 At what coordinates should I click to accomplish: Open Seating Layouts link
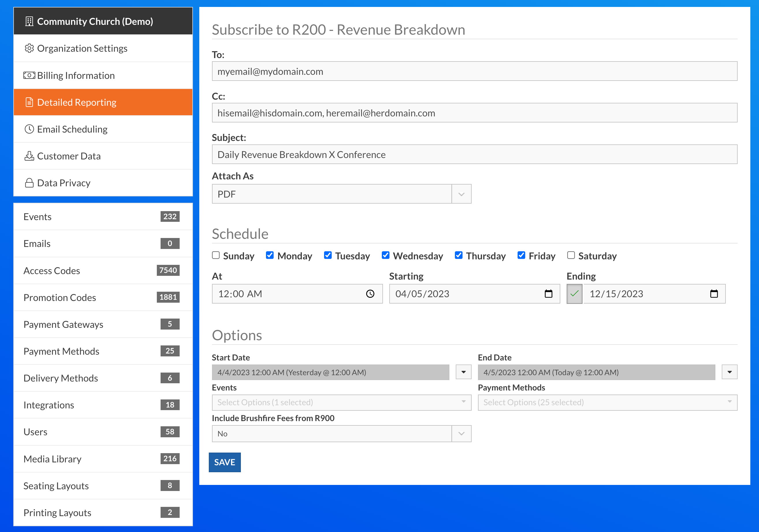pyautogui.click(x=103, y=486)
